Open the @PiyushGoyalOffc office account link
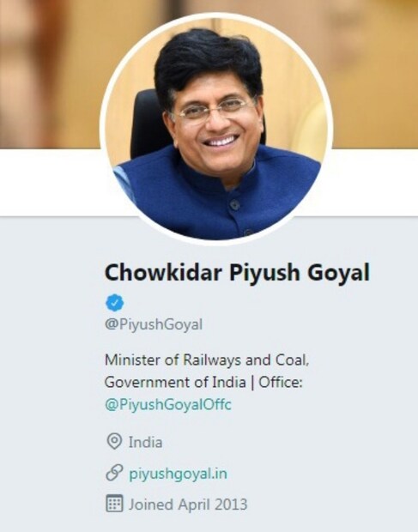Screen dimensions: 418x532 point(168,405)
